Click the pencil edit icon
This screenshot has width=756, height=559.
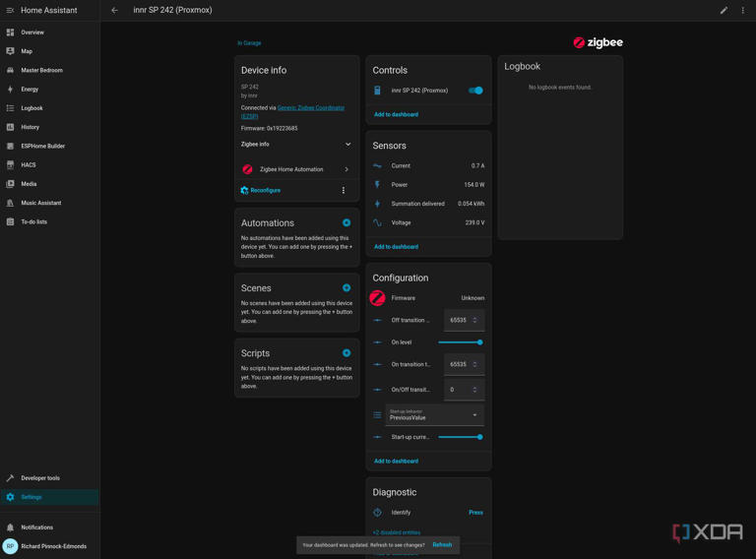click(724, 11)
